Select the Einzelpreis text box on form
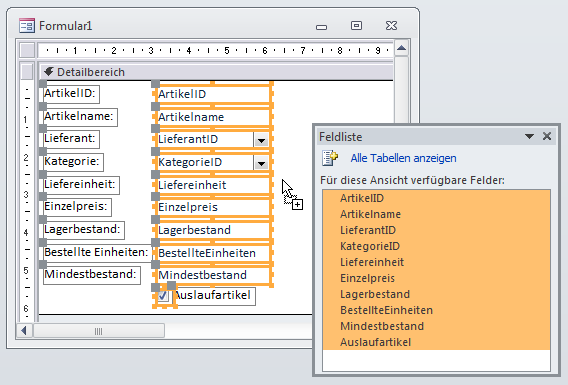 tap(213, 207)
